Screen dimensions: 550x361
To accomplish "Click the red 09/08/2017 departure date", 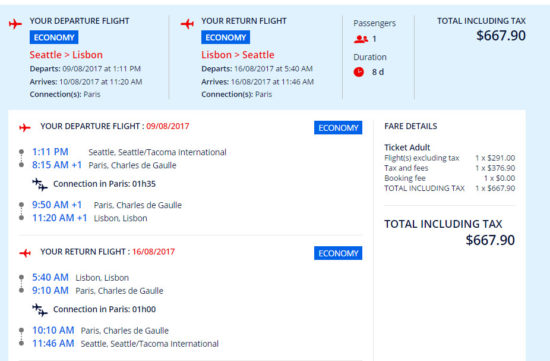I will (168, 126).
